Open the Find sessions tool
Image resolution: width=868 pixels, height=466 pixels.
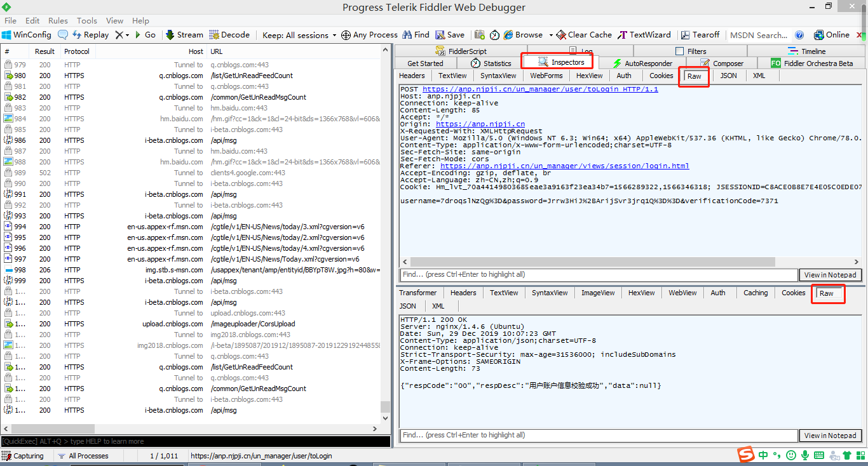coord(416,34)
